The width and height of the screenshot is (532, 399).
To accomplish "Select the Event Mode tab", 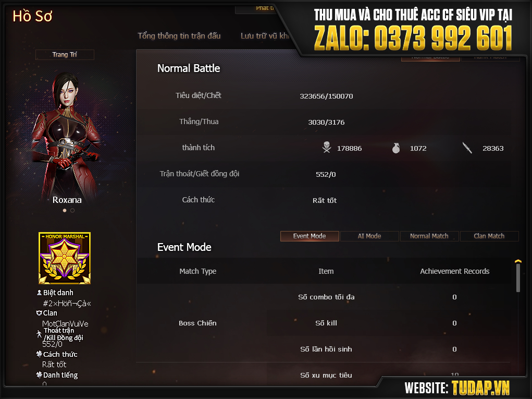I will (310, 236).
